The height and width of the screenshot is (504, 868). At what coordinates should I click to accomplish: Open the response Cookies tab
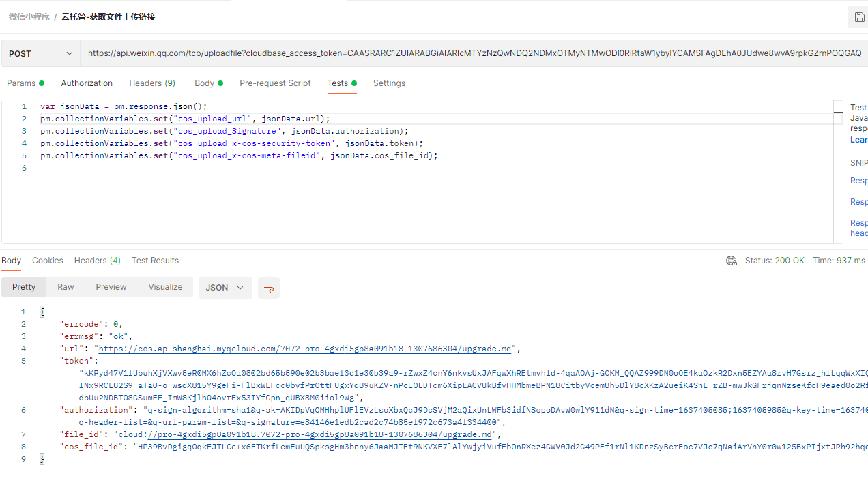pos(48,261)
